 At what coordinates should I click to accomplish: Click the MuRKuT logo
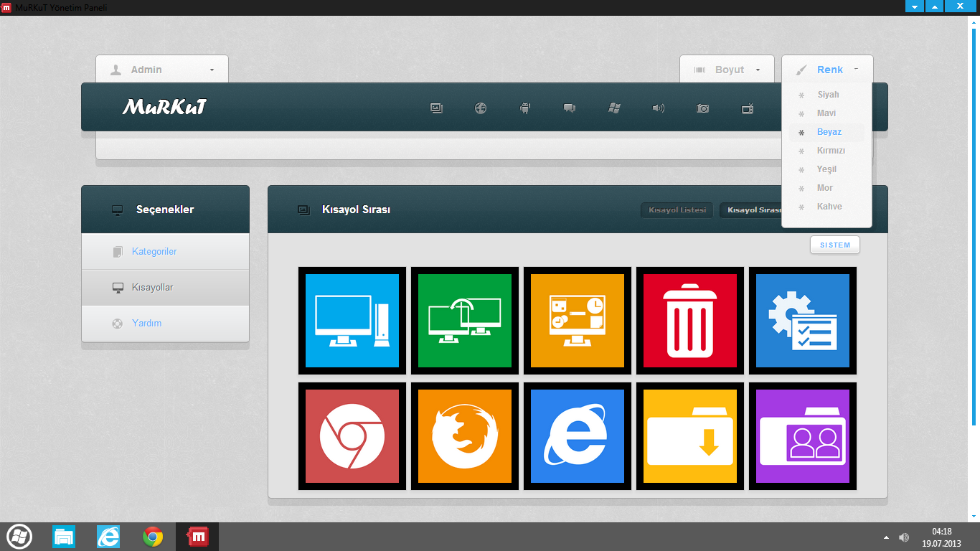pos(165,108)
